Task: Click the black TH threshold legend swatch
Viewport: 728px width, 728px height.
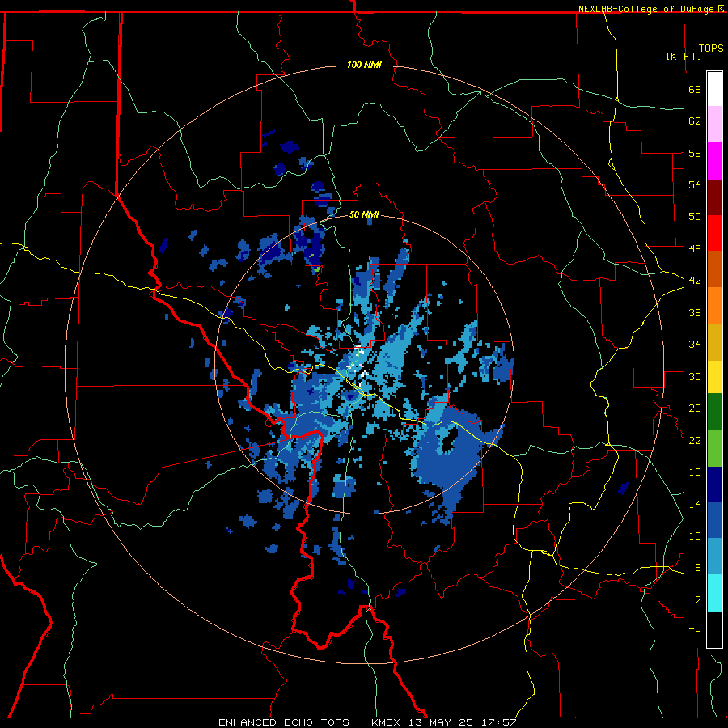Action: pos(714,629)
